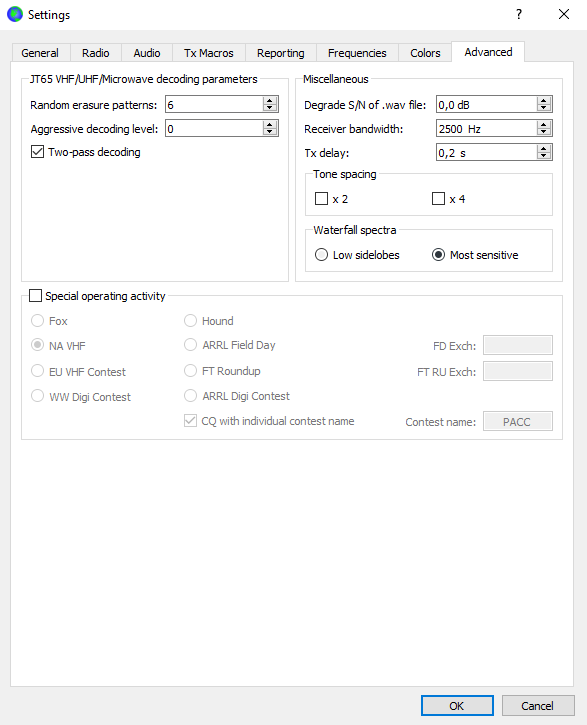Viewport: 587px width, 725px height.
Task: Confirm settings with the OK button
Action: [457, 706]
